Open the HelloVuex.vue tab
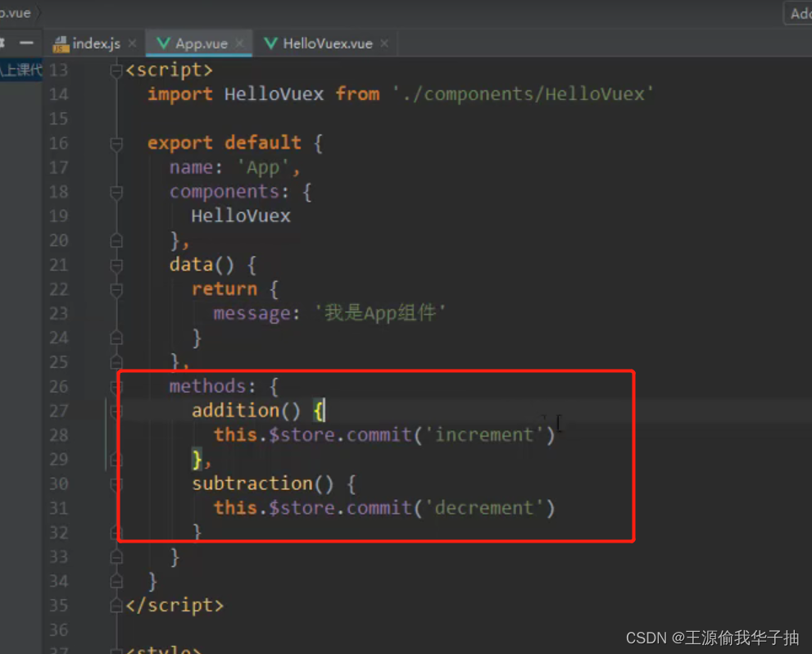The width and height of the screenshot is (812, 654). [326, 43]
